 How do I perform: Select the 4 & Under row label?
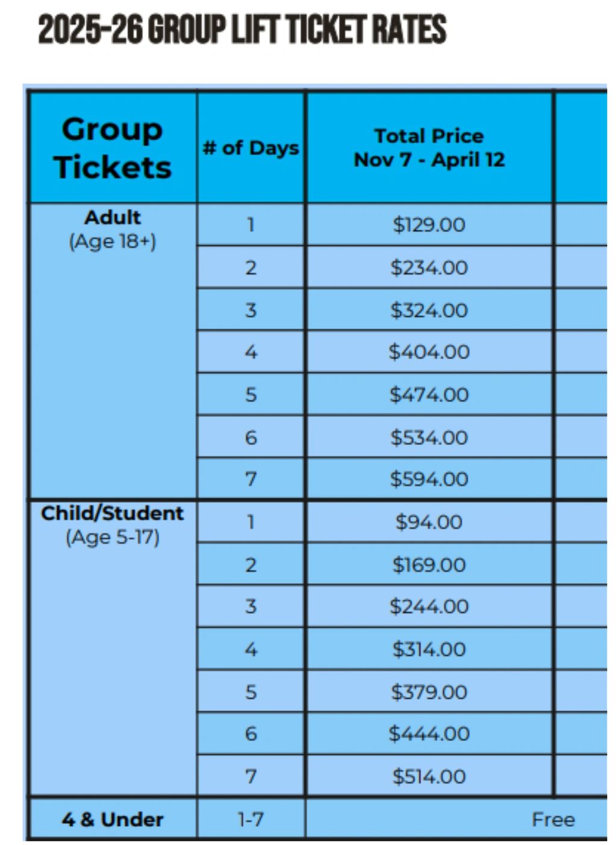[113, 820]
